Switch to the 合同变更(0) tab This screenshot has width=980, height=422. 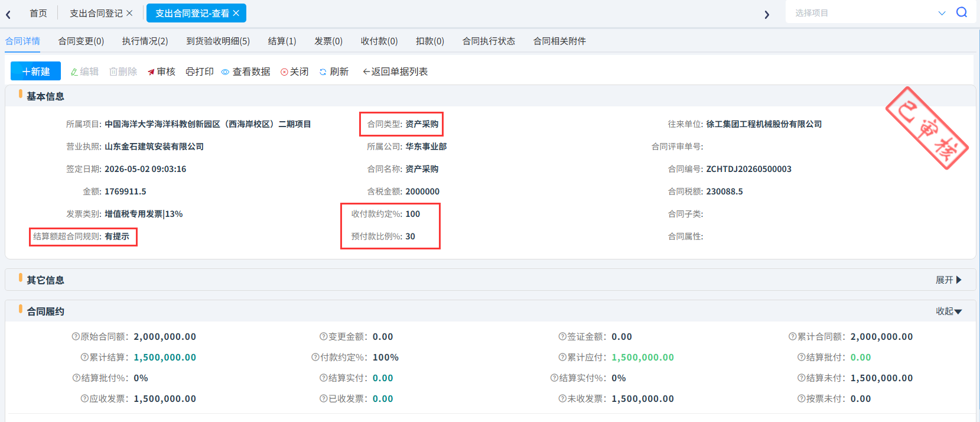[x=81, y=41]
